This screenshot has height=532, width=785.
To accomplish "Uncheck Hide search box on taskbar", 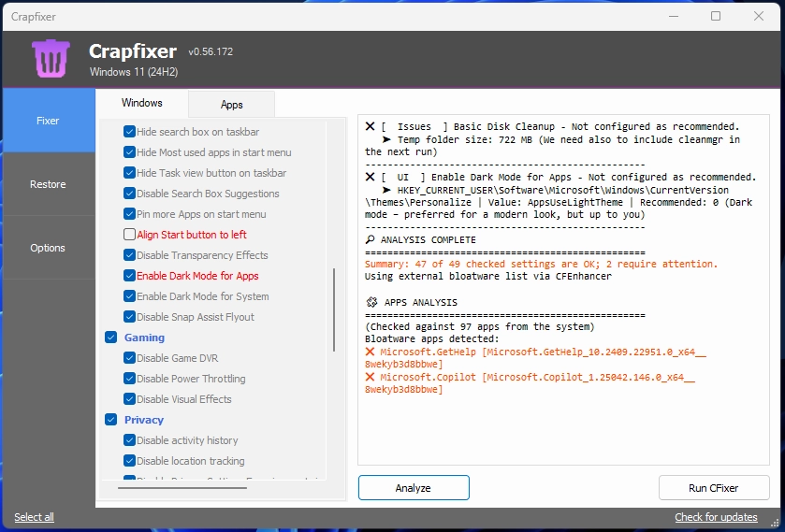I will click(x=129, y=132).
